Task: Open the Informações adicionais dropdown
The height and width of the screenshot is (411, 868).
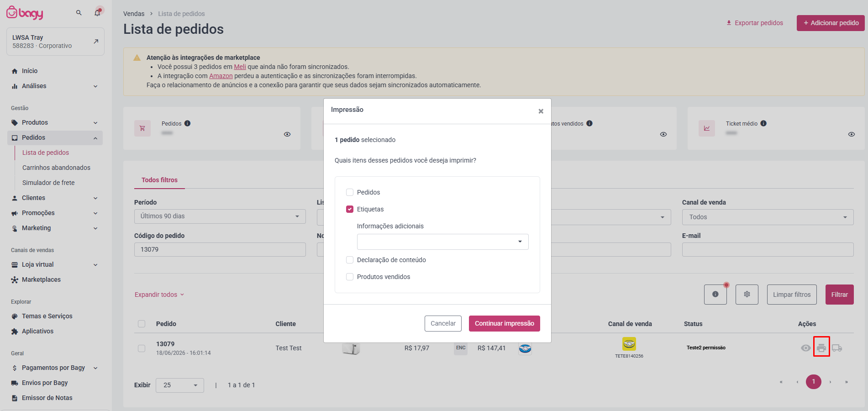Action: tap(443, 242)
